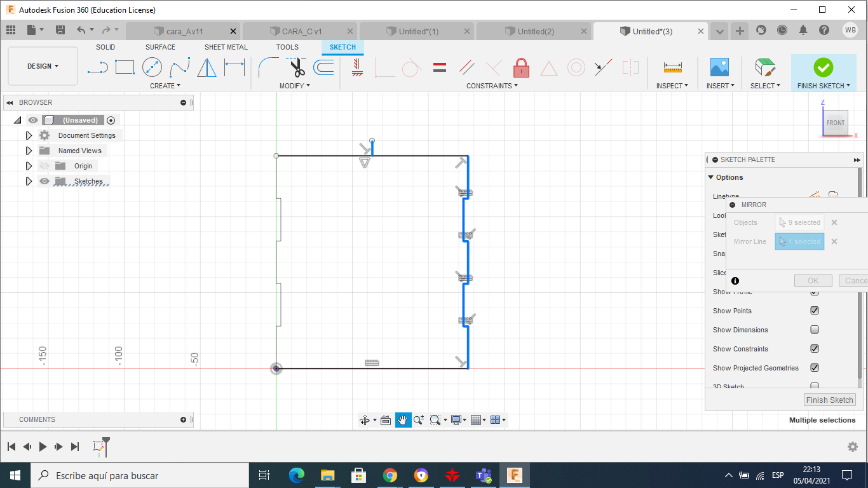868x488 pixels.
Task: Apply the Symmetry constraint
Action: click(630, 67)
